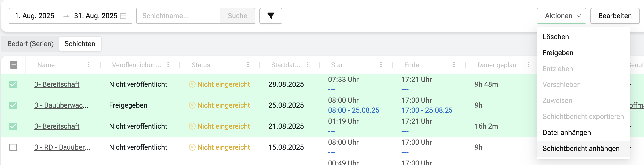Open the 3 - Bauüberwac... shift link
644x165 pixels.
coord(61,105)
